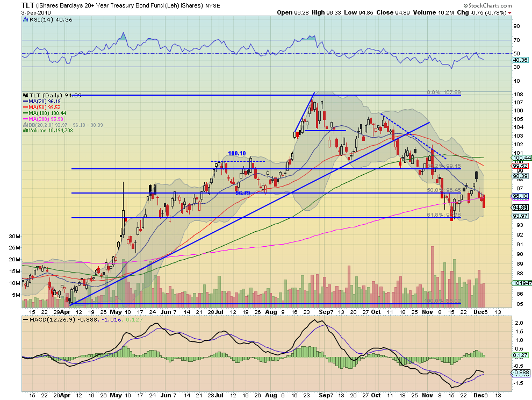Click the 100.0%: 85.02 Fibonacci label
The image size is (532, 400).
click(442, 301)
